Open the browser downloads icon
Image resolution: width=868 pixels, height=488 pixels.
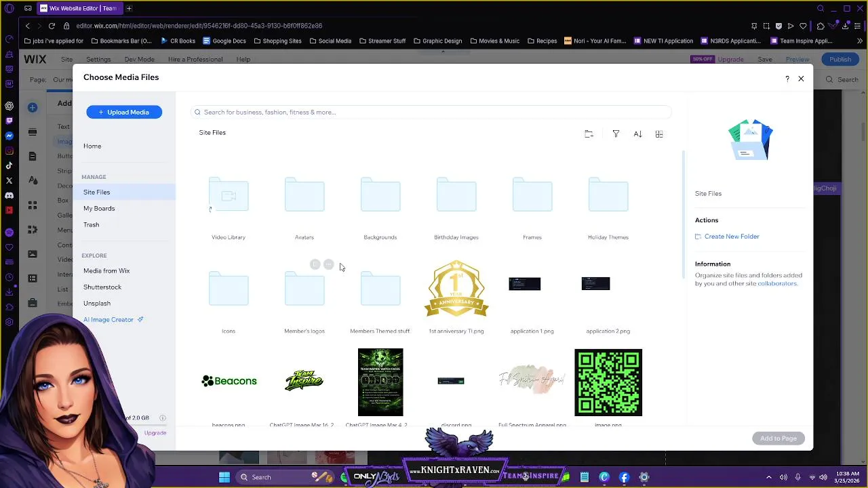(x=845, y=26)
